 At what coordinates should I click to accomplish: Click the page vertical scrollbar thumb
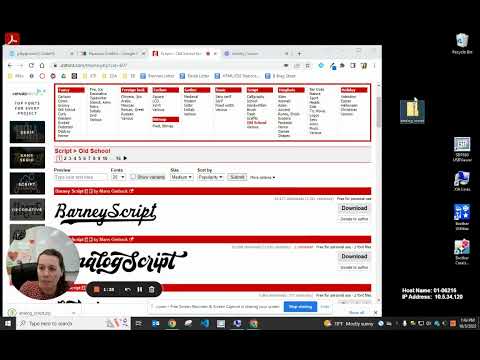coord(379,112)
